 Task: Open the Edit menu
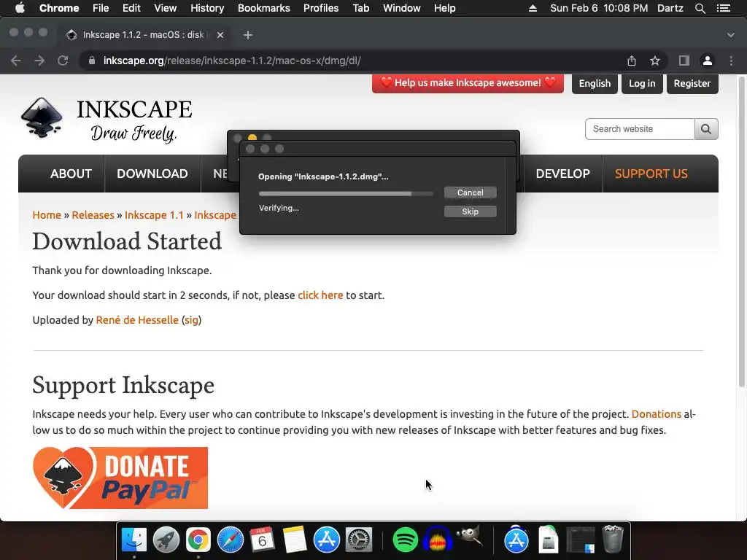(131, 8)
